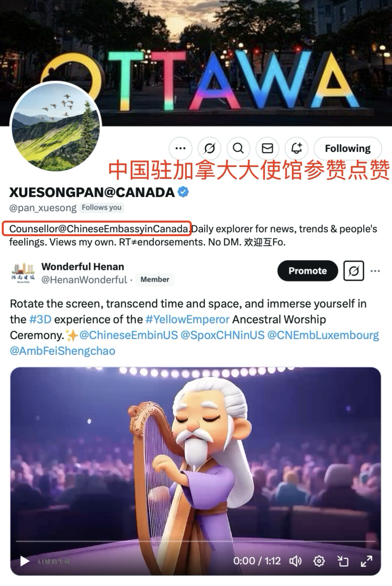This screenshot has height=586, width=392.
Task: Mute the video volume icon
Action: click(x=295, y=561)
